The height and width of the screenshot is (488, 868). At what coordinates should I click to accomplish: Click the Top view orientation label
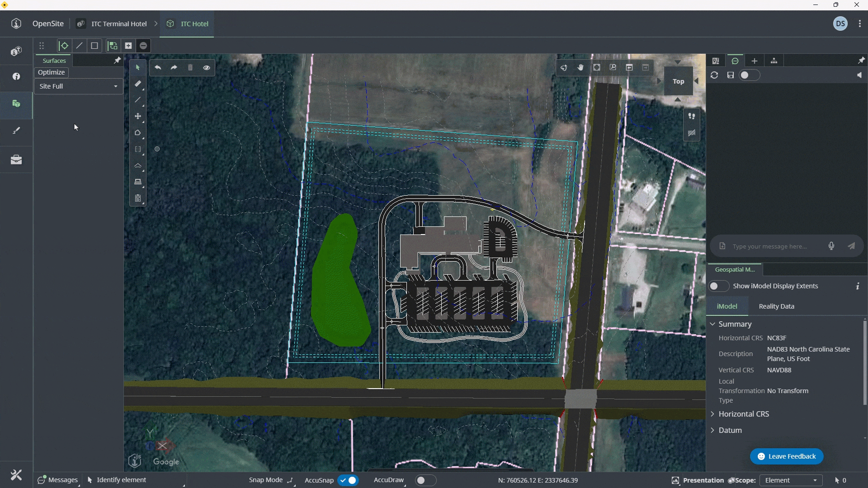tap(679, 82)
